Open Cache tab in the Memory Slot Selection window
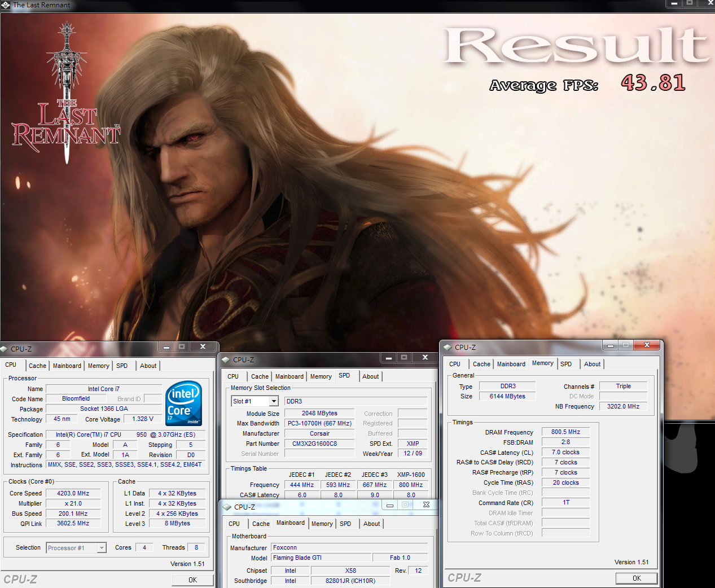The height and width of the screenshot is (588, 715). pos(260,376)
